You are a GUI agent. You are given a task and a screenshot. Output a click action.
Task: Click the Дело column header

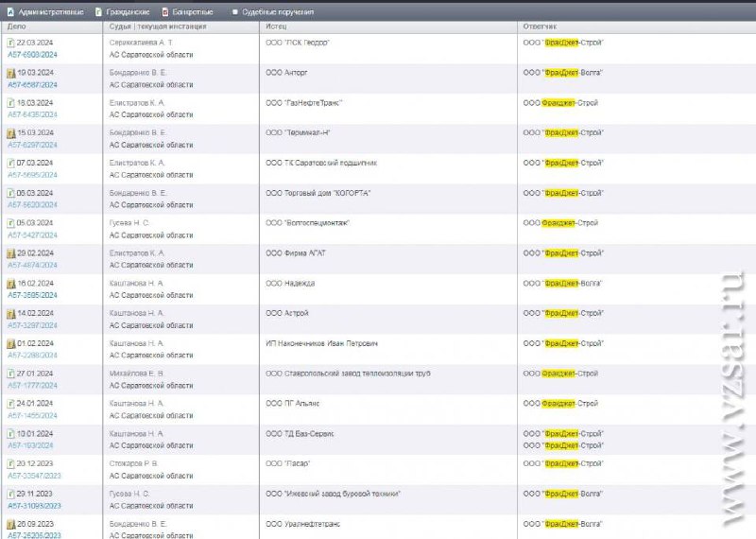[17, 26]
